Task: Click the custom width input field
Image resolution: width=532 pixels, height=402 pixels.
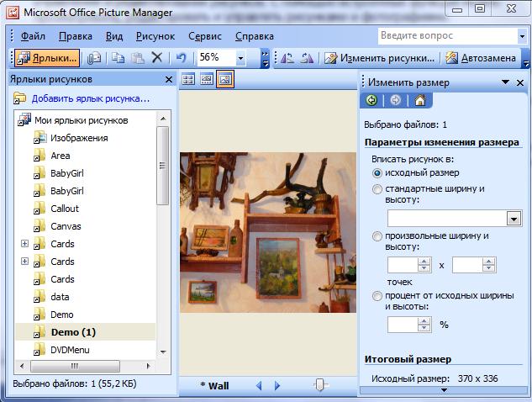Action: point(403,265)
